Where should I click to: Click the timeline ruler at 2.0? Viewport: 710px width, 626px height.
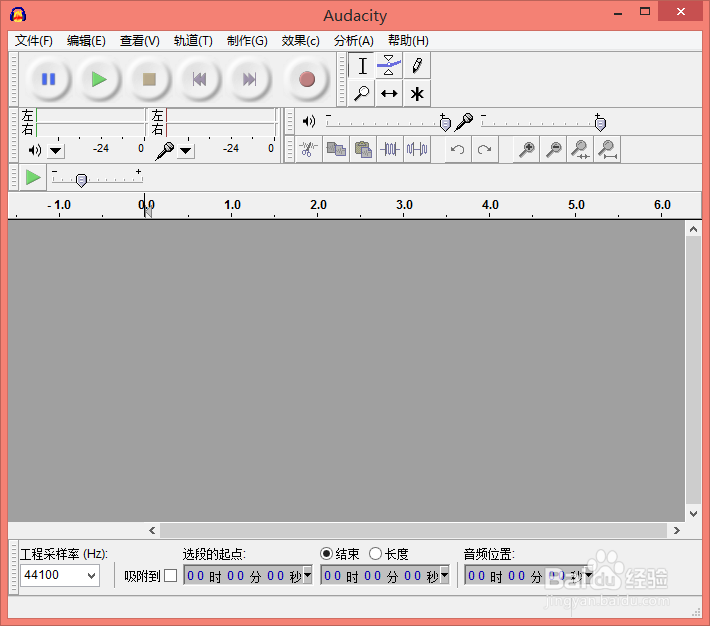[318, 205]
